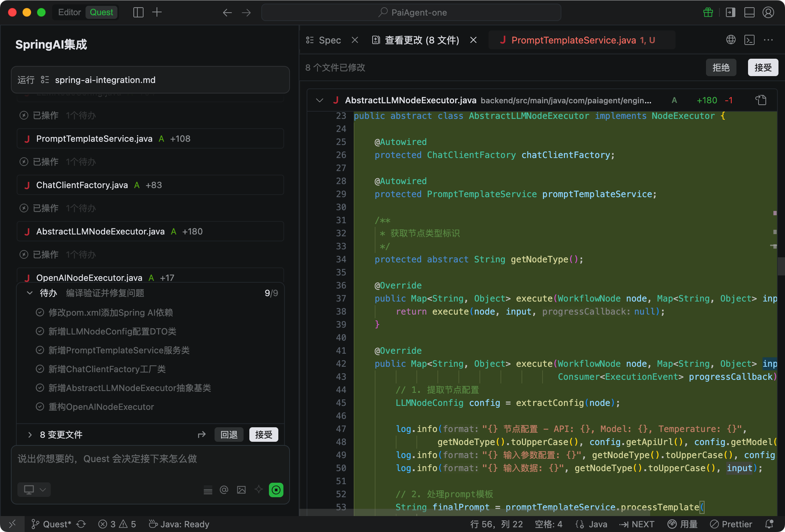Open file icon beside AbstractLLMNodeExecutor diff header
The width and height of the screenshot is (785, 532).
point(760,100)
